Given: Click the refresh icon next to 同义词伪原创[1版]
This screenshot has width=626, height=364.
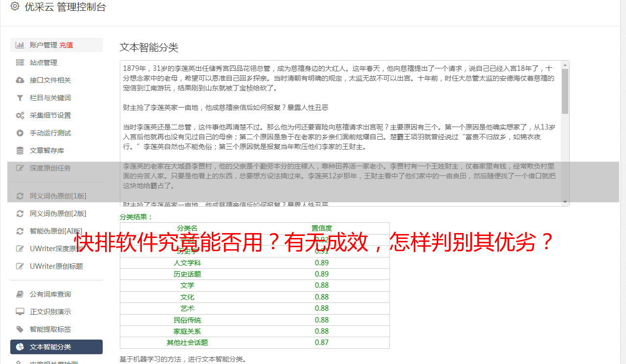Looking at the screenshot, I should (x=20, y=196).
